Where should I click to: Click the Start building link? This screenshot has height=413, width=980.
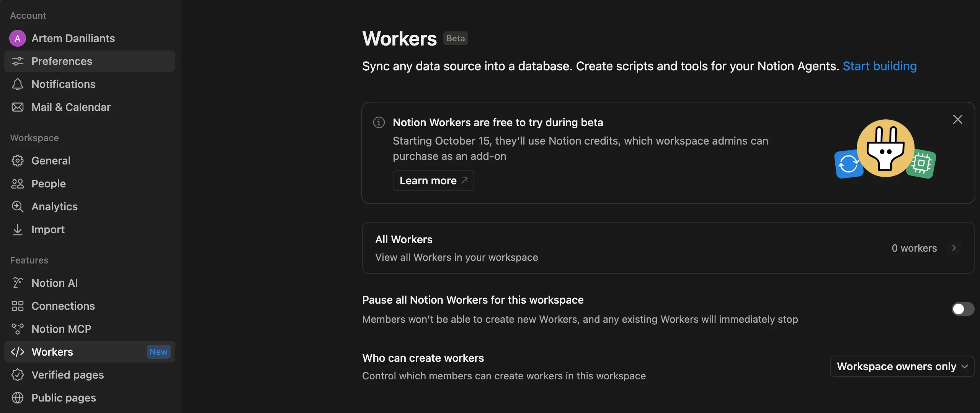880,66
